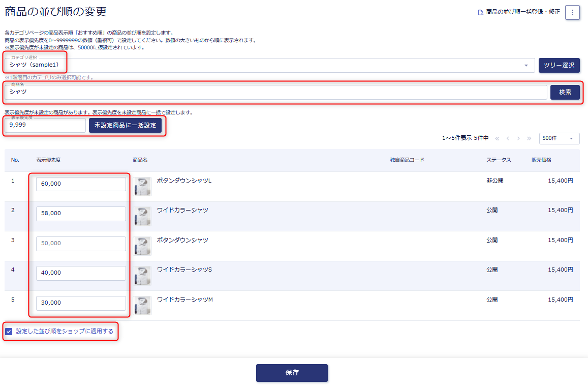The height and width of the screenshot is (387, 588).
Task: Go to the first page of results
Action: (497, 138)
